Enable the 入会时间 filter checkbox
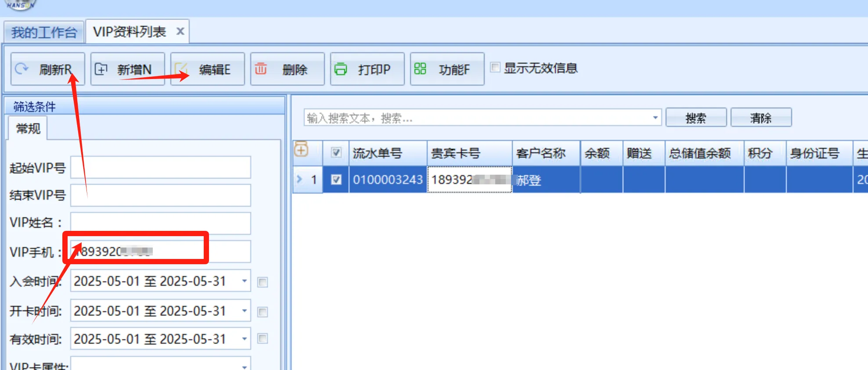This screenshot has height=370, width=868. click(263, 282)
